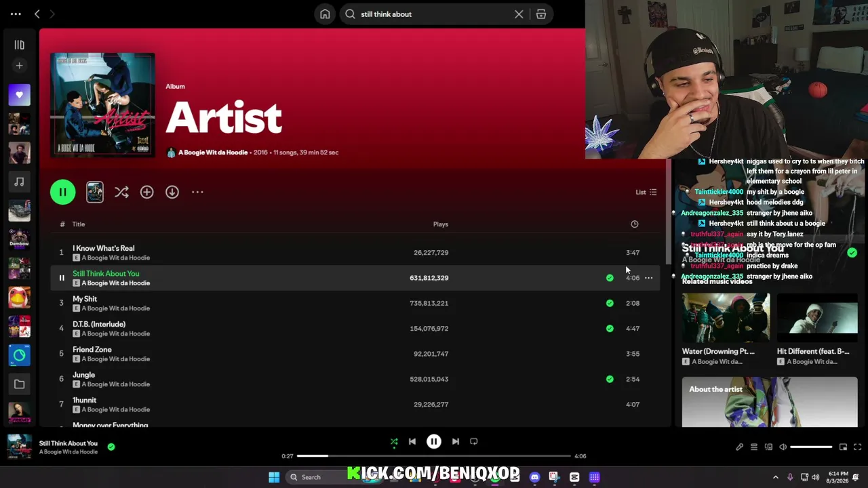Image resolution: width=868 pixels, height=488 pixels.
Task: Open the Spotify Home page
Action: [x=325, y=14]
